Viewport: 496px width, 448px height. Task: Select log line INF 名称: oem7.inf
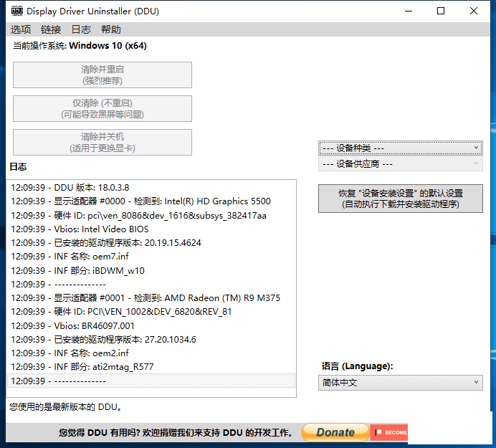(151, 257)
